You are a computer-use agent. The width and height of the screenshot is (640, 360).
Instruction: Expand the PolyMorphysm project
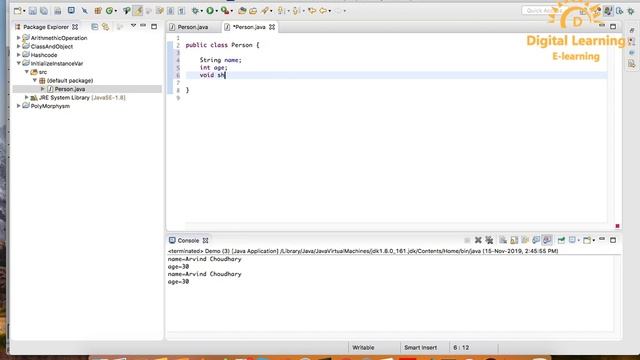tap(18, 106)
